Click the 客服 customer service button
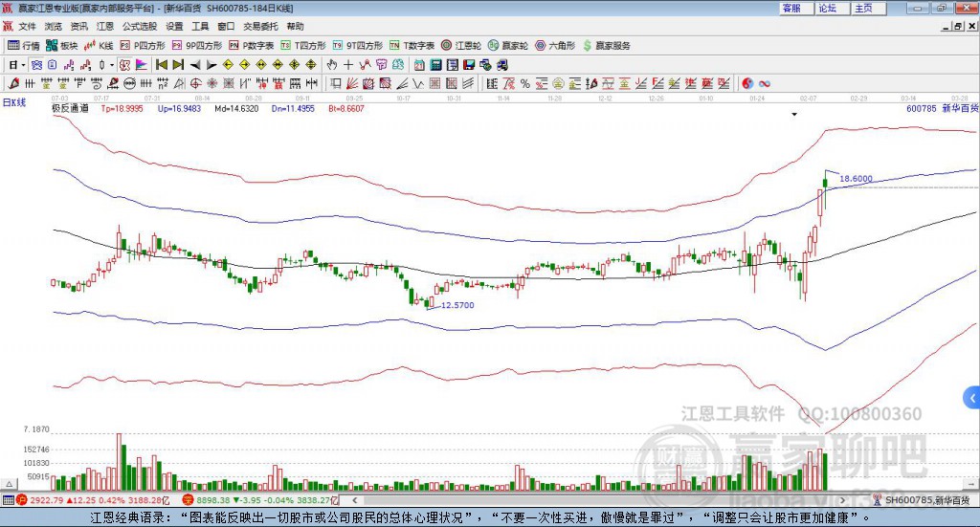The width and height of the screenshot is (980, 527). [x=795, y=8]
